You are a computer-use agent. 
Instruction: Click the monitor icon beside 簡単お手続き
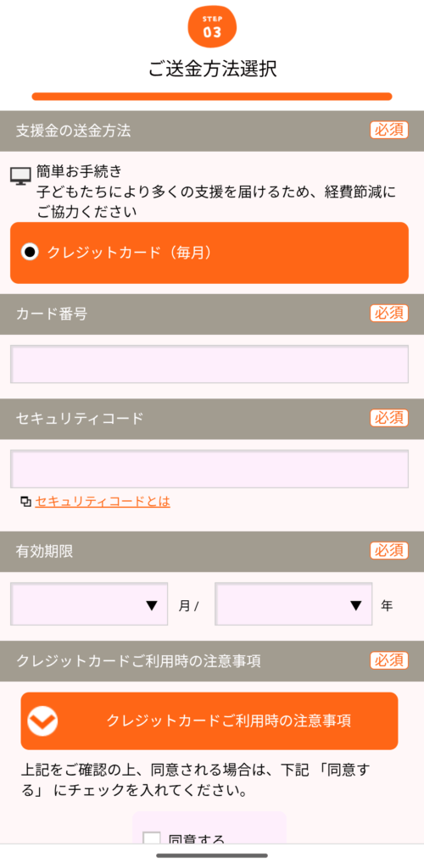coord(21,176)
